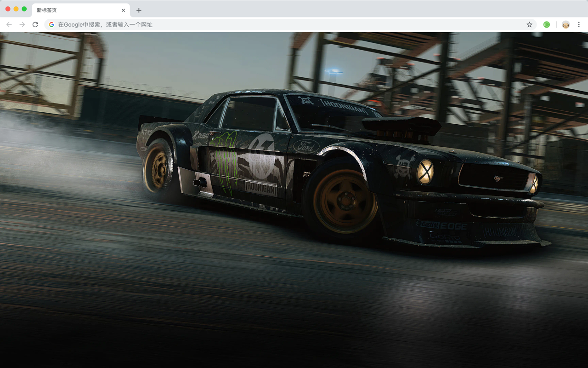Bookmark this tab with the star icon
588x368 pixels.
pyautogui.click(x=529, y=24)
